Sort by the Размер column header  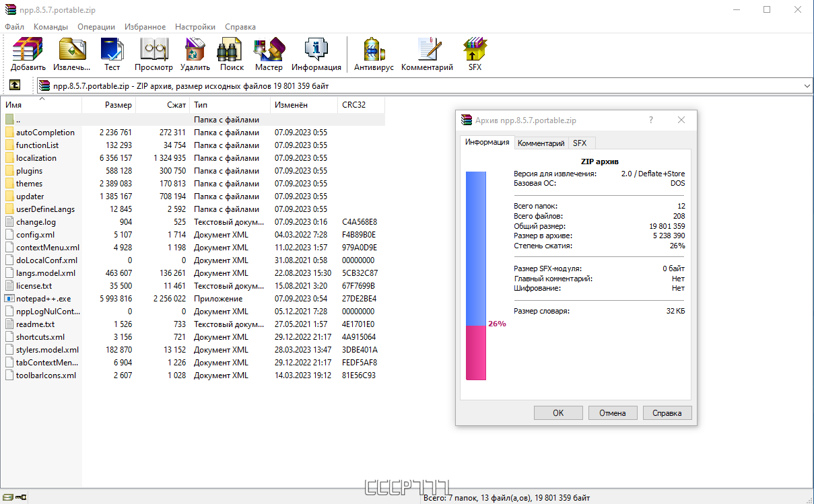click(108, 105)
